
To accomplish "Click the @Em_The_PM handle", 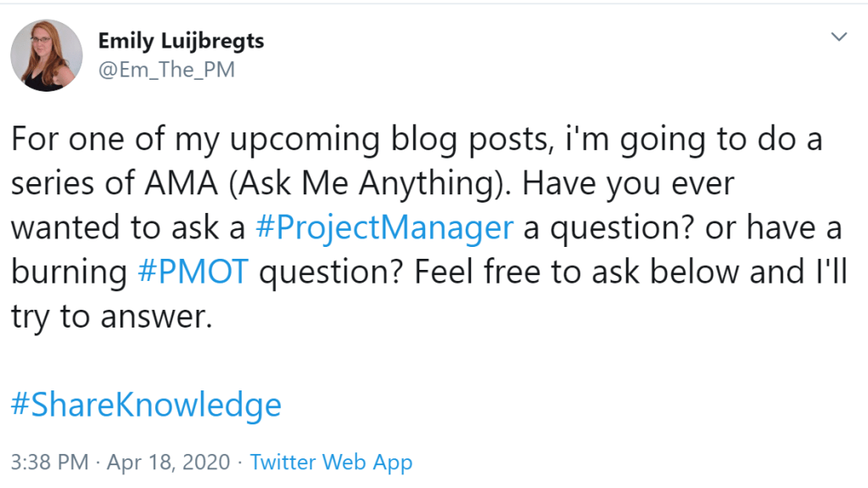I will coord(167,70).
